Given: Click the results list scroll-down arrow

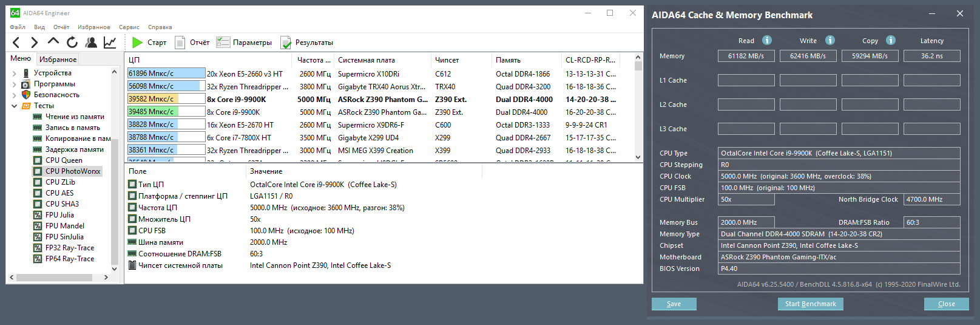Looking at the screenshot, I should click(638, 157).
